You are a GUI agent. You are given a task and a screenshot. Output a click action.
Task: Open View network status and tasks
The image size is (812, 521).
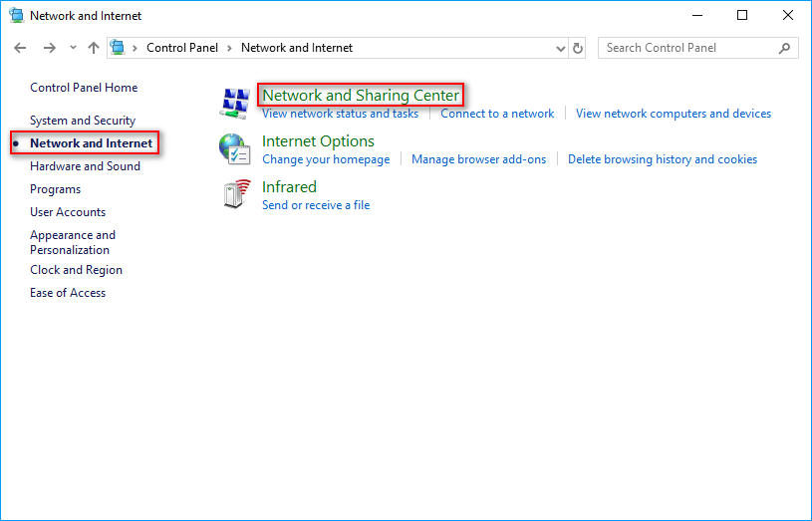coord(340,114)
